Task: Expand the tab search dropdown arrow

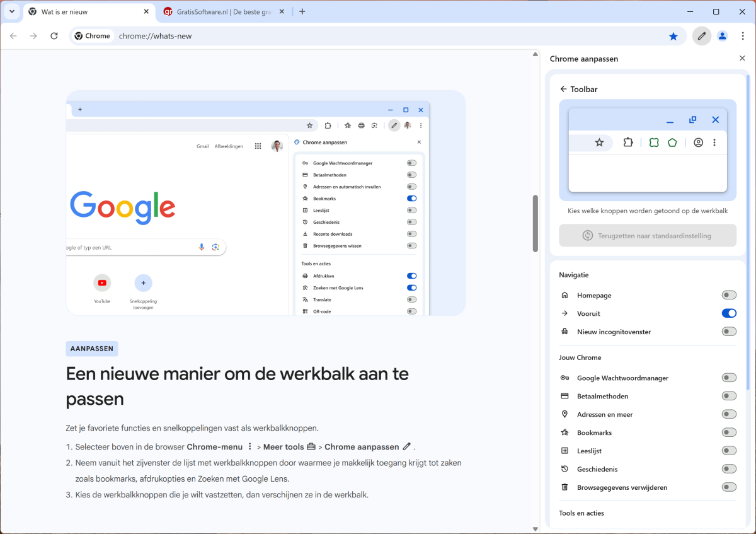Action: [11, 11]
